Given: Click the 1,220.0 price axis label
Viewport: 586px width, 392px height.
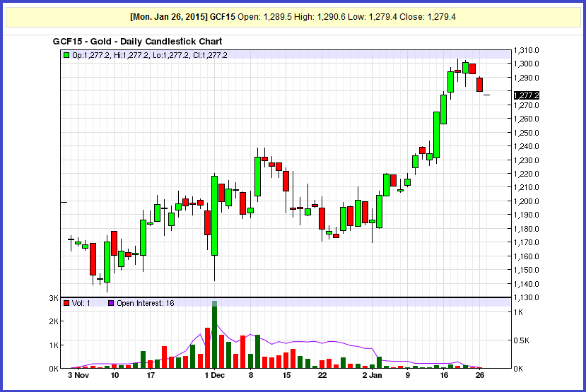Looking at the screenshot, I should pos(526,174).
